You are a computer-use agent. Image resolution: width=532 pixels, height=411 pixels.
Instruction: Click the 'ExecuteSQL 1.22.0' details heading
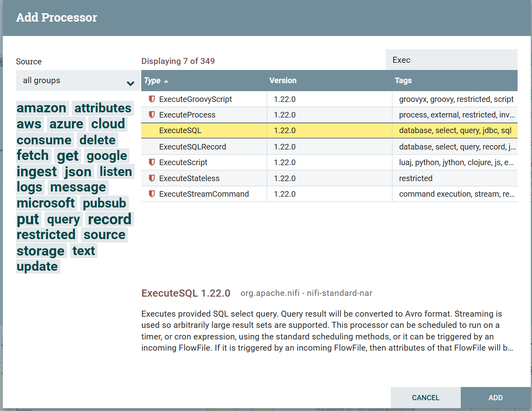(x=186, y=293)
